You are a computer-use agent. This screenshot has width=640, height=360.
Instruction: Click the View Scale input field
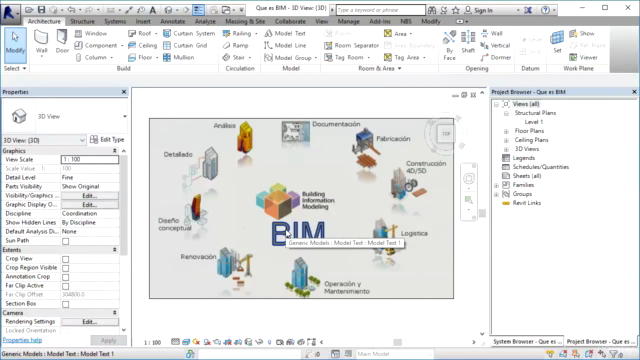[90, 160]
